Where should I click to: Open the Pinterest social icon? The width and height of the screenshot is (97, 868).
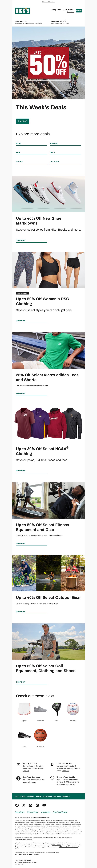pyautogui.click(x=37, y=805)
